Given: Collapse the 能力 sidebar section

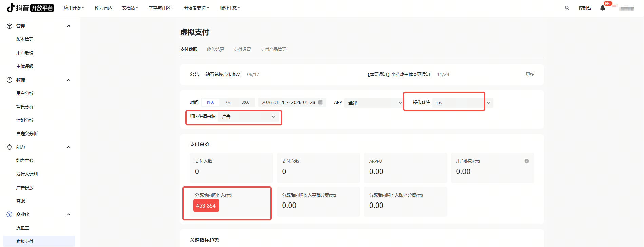Looking at the screenshot, I should tap(69, 147).
